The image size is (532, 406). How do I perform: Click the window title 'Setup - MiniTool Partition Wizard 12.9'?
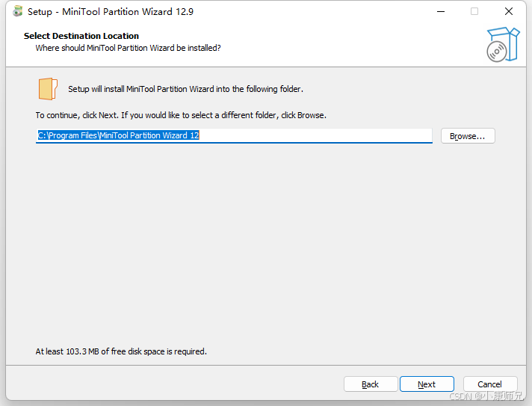(x=111, y=11)
